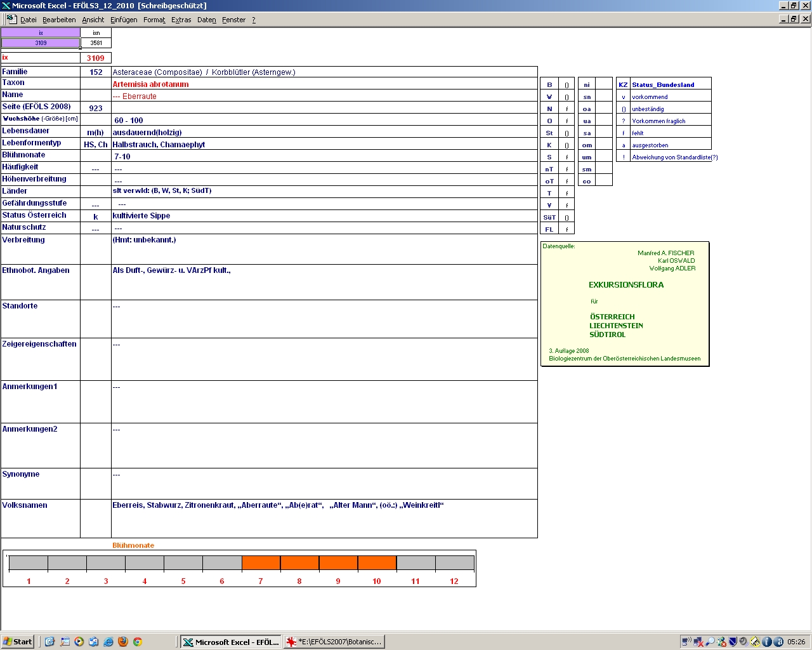Image resolution: width=812 pixels, height=650 pixels.
Task: Select the Asteraceae (Compositae) family cell
Action: pos(324,72)
